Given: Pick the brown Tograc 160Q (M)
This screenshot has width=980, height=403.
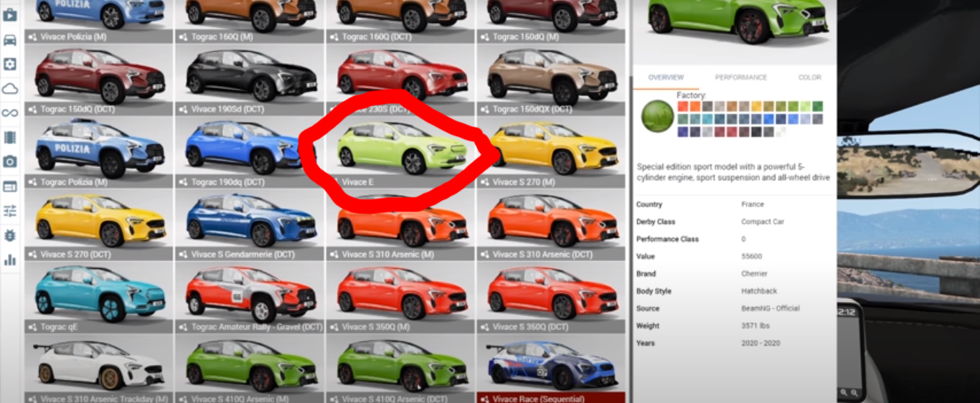Looking at the screenshot, I should click(x=249, y=22).
